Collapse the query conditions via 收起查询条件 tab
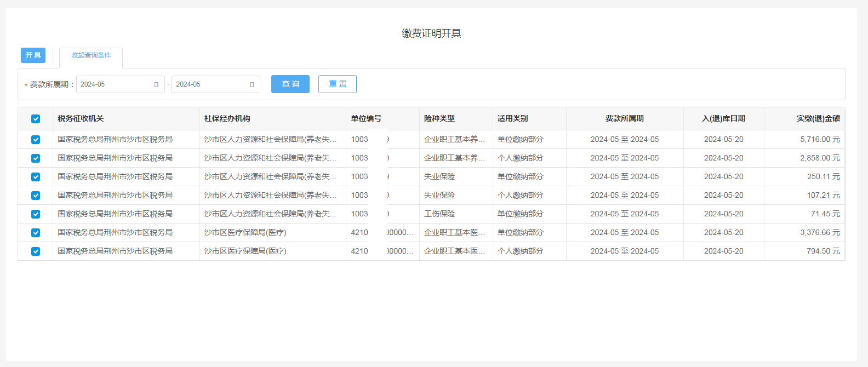Image resolution: width=868 pixels, height=367 pixels. [91, 55]
